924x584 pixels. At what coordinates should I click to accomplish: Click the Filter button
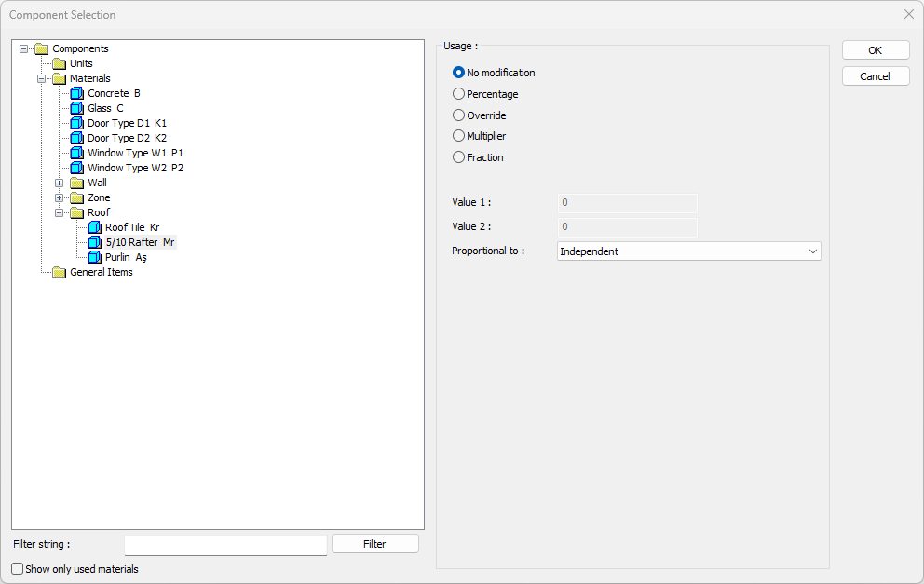[x=374, y=544]
